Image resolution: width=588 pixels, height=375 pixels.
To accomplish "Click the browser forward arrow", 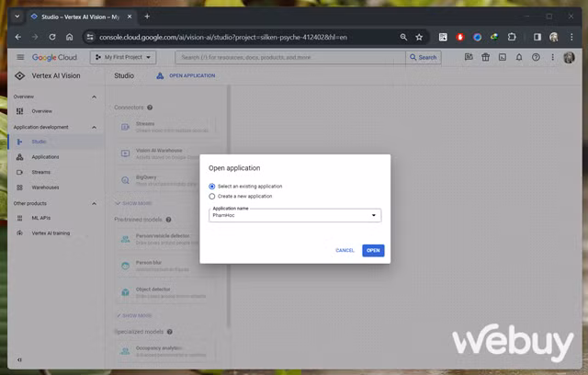I will 35,37.
